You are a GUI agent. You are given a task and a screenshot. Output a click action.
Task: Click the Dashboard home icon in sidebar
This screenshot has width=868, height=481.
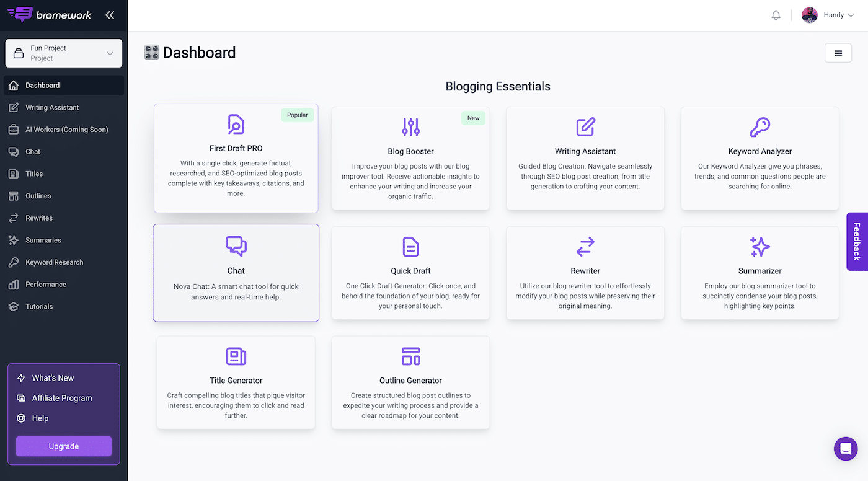(14, 86)
